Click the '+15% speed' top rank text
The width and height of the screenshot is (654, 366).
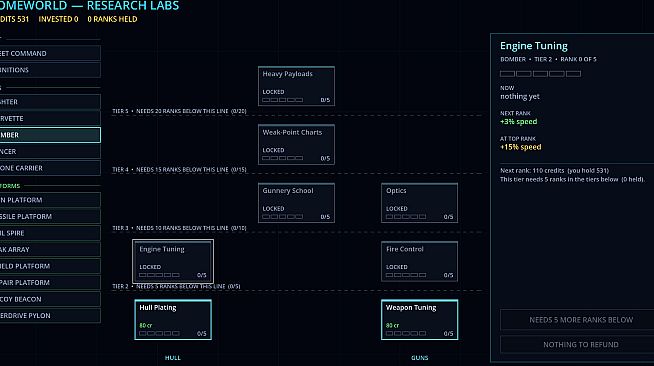(x=521, y=147)
